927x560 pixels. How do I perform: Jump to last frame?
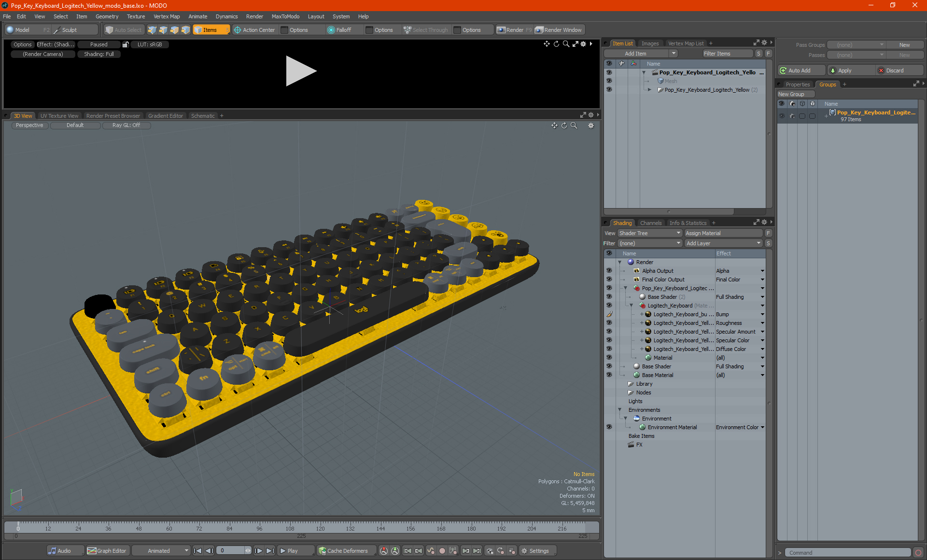click(x=270, y=551)
